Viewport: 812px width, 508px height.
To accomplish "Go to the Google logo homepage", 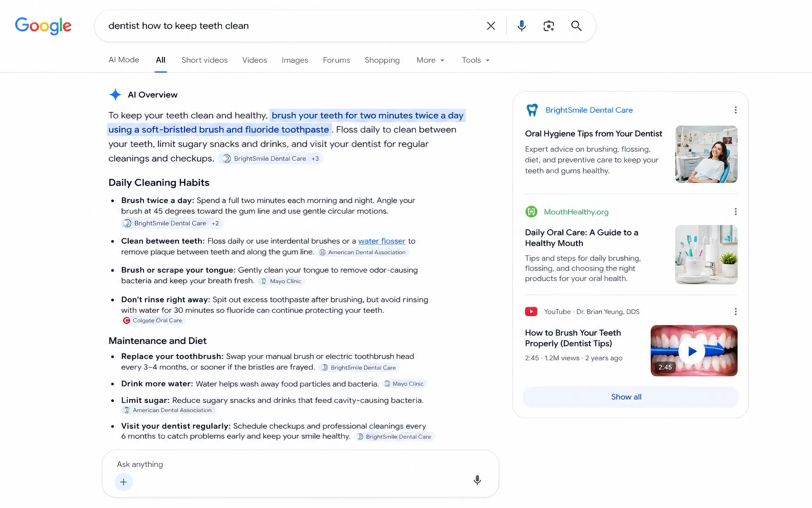I will (43, 26).
